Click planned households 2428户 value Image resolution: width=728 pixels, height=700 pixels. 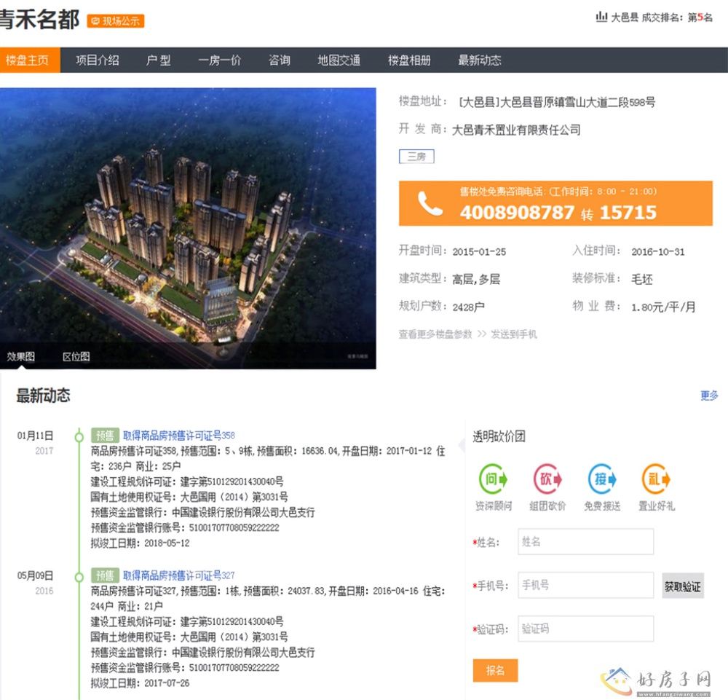click(468, 307)
